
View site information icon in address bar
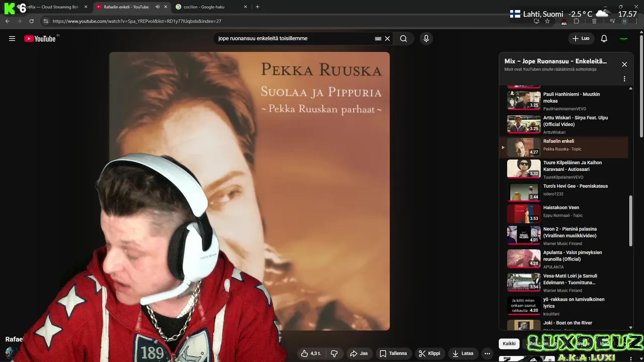[x=46, y=21]
